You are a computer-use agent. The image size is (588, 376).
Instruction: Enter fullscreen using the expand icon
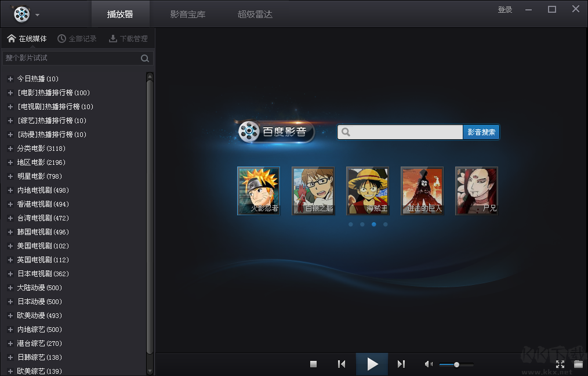(560, 364)
